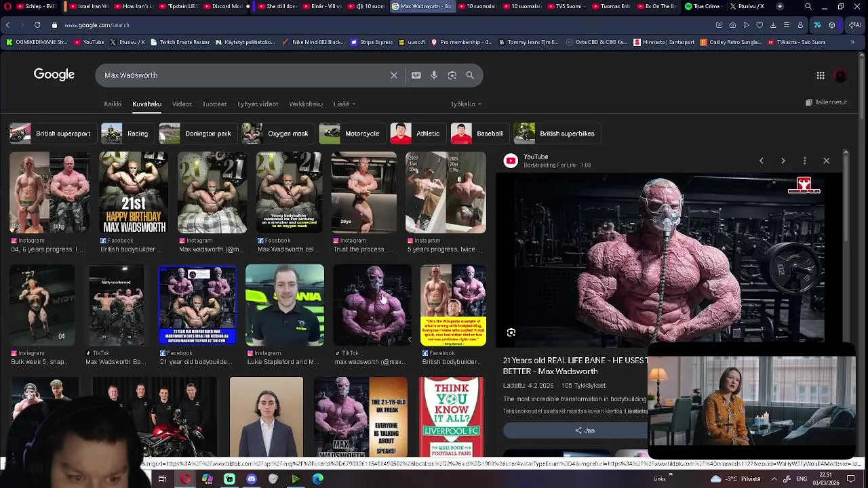
Task: Close the image preview panel
Action: tap(827, 161)
